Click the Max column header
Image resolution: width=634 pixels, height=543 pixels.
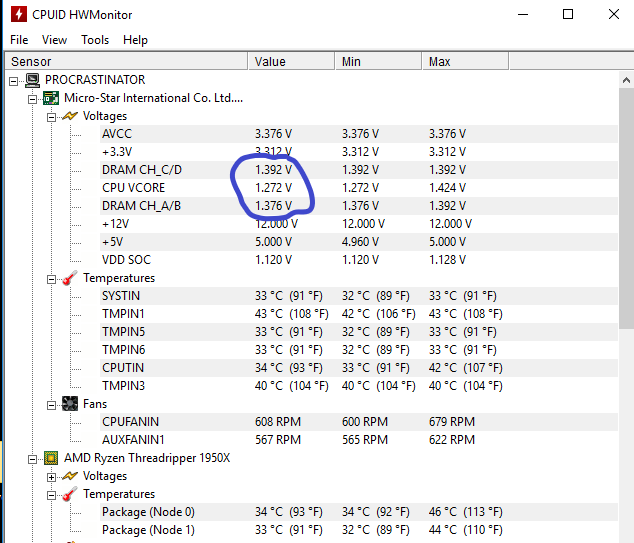[465, 61]
